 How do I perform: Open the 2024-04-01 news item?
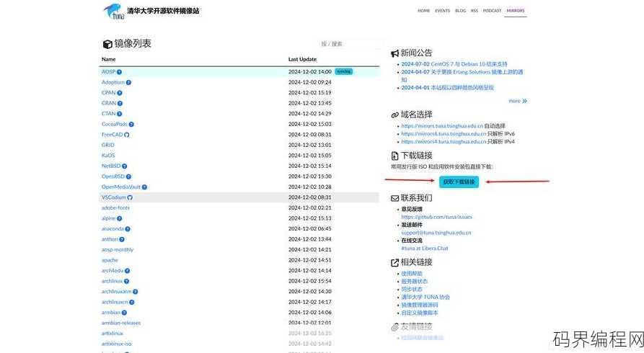point(447,87)
